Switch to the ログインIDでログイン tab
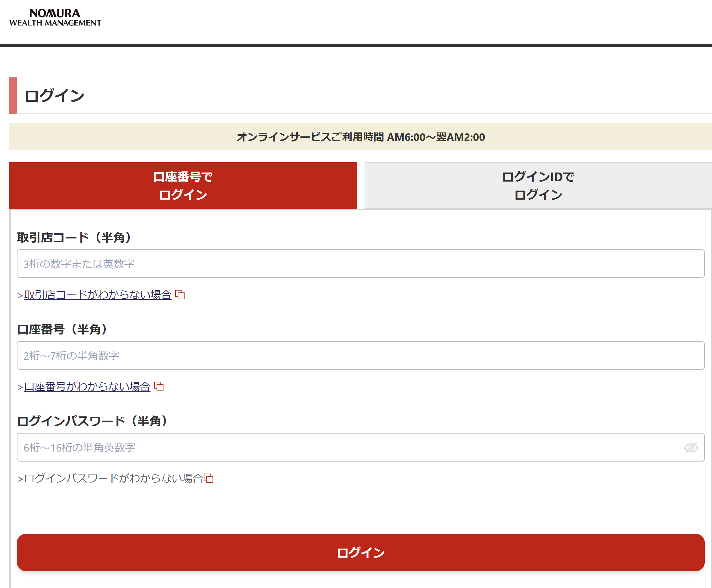The image size is (712, 588). click(538, 185)
